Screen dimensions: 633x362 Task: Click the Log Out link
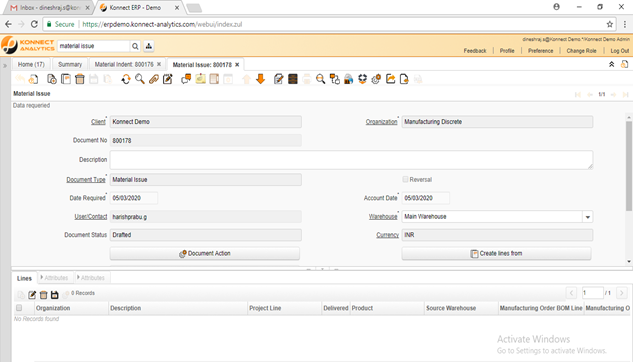point(620,51)
